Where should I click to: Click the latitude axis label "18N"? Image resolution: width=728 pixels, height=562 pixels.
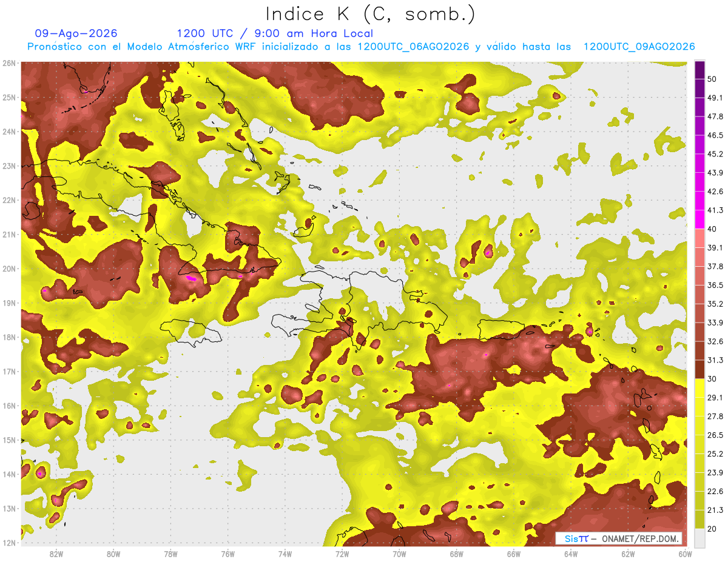(9, 337)
